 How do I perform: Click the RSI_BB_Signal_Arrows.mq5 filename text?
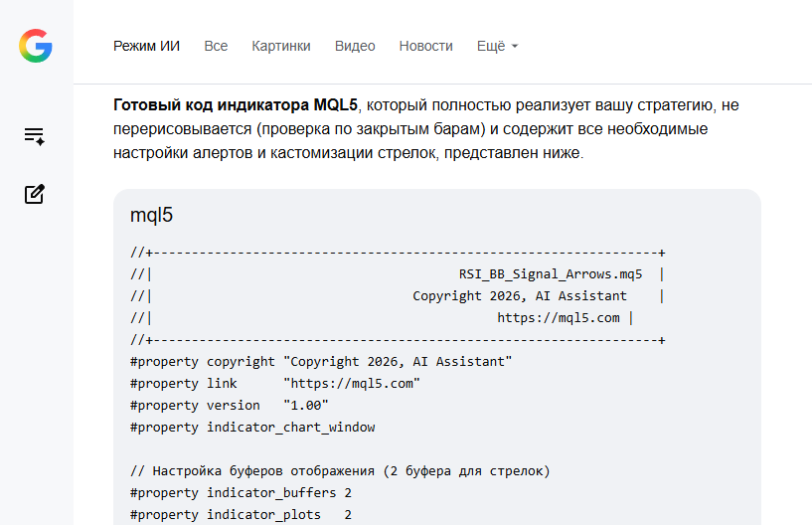[x=551, y=274]
